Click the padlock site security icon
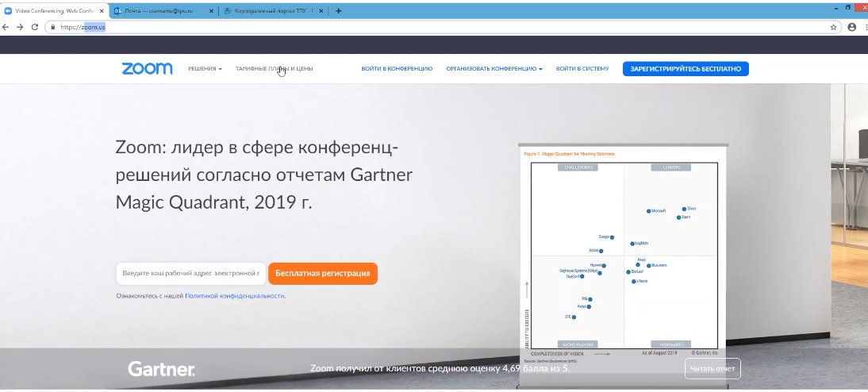The image size is (868, 392). 53,26
